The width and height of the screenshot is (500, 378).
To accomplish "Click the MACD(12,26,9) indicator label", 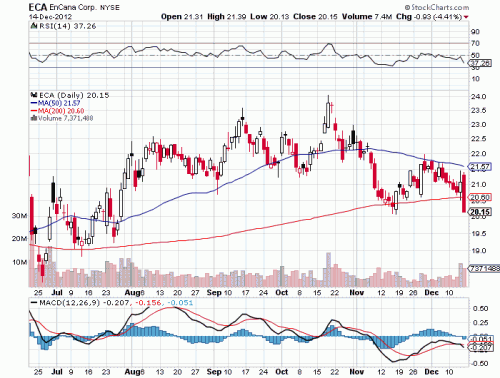I will pyautogui.click(x=70, y=303).
